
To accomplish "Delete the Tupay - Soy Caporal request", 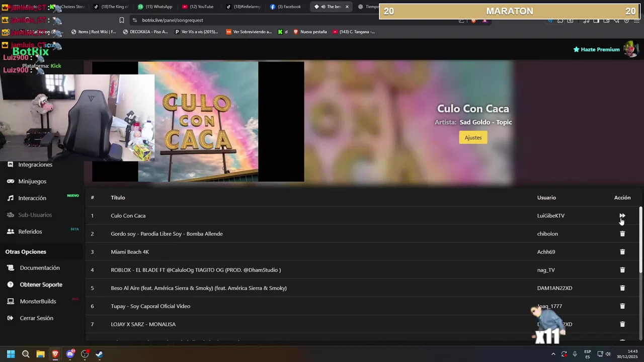I will click(x=622, y=306).
